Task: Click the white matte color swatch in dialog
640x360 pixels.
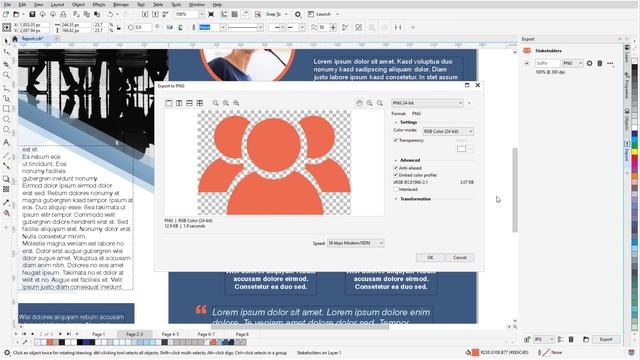Action: (461, 149)
